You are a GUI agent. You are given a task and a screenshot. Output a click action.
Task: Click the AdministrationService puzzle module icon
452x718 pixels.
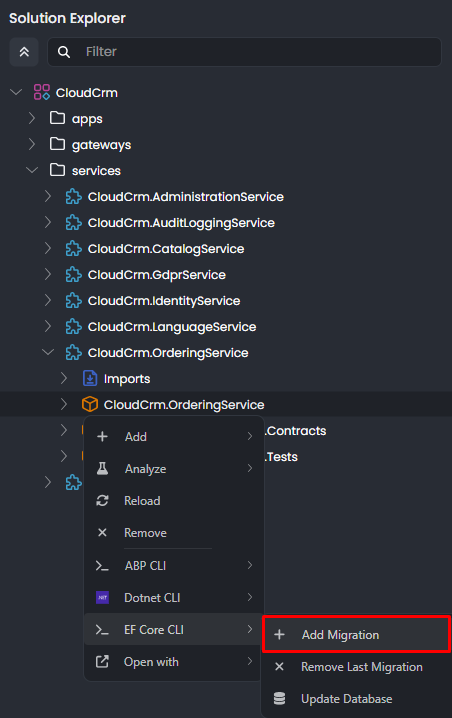(74, 196)
